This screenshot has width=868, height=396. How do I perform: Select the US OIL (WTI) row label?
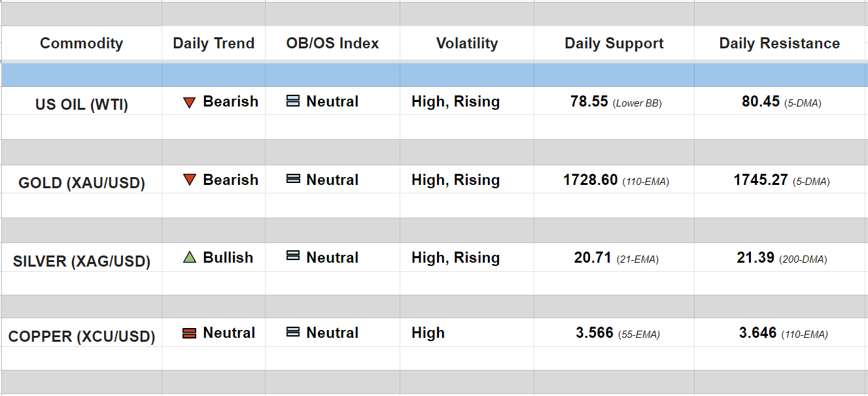tap(81, 105)
